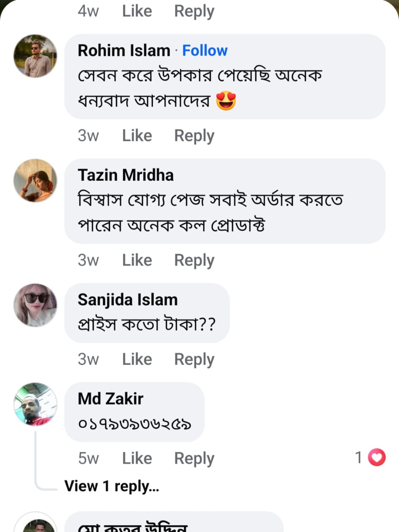This screenshot has width=399, height=532.
Task: Open Rohim Islam's name link
Action: pyautogui.click(x=124, y=51)
